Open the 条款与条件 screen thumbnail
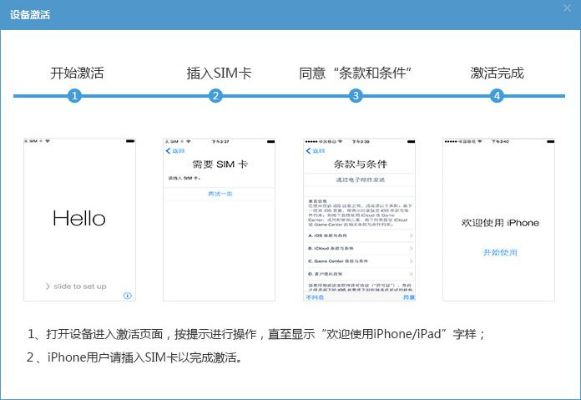Viewport: 581px width, 400px height. pyautogui.click(x=359, y=220)
